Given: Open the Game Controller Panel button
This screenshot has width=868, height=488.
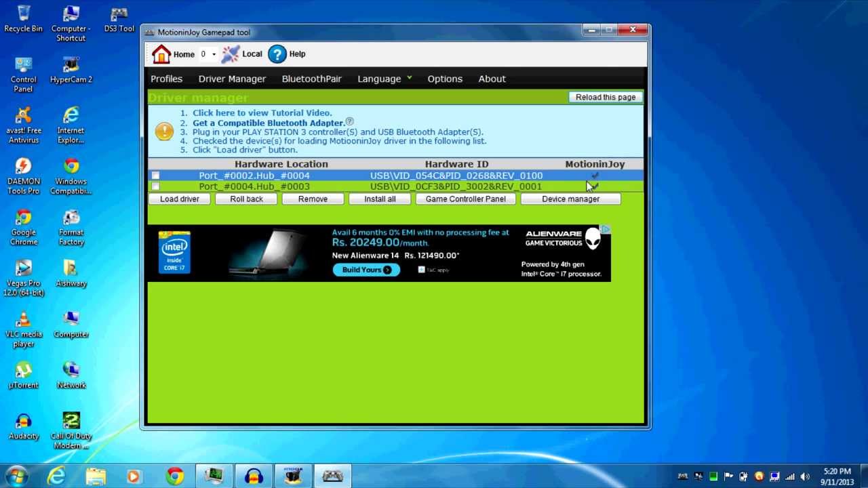Looking at the screenshot, I should pos(466,199).
